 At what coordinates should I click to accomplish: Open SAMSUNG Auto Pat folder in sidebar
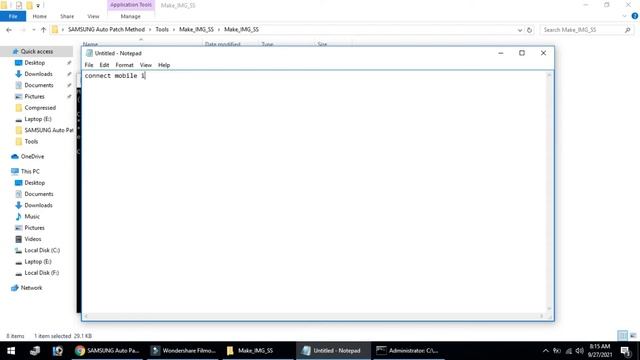(48, 130)
